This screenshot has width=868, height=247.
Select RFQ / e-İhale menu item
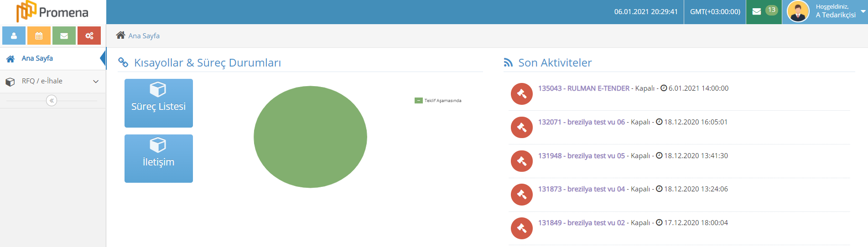point(52,82)
